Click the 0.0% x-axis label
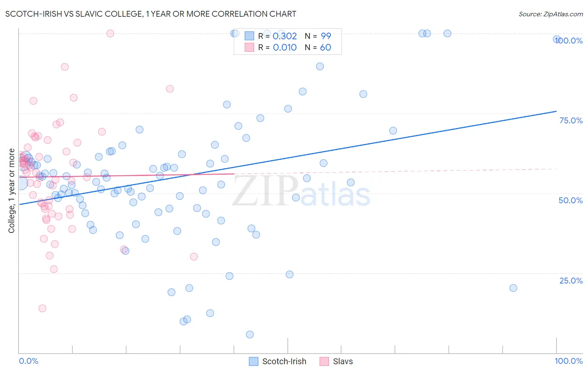The height and width of the screenshot is (373, 588). [x=29, y=361]
